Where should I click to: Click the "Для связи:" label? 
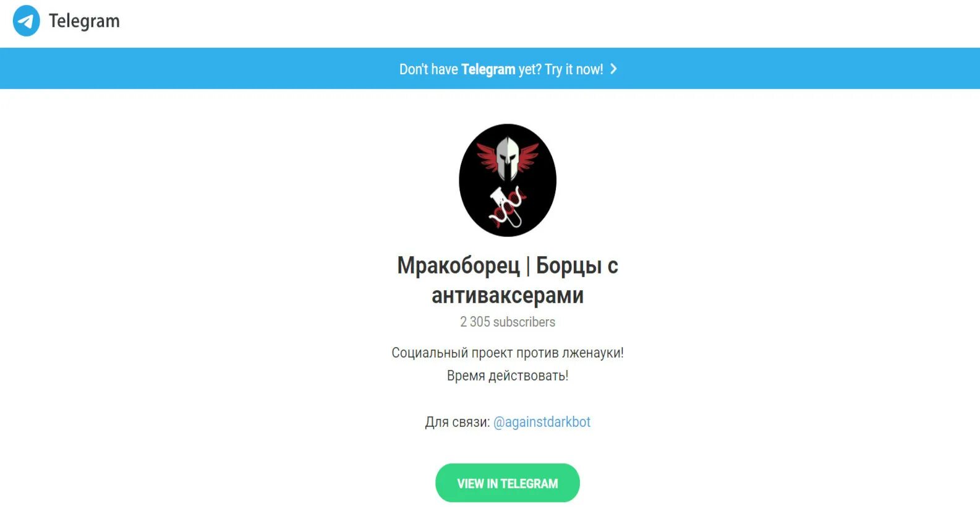tap(457, 422)
